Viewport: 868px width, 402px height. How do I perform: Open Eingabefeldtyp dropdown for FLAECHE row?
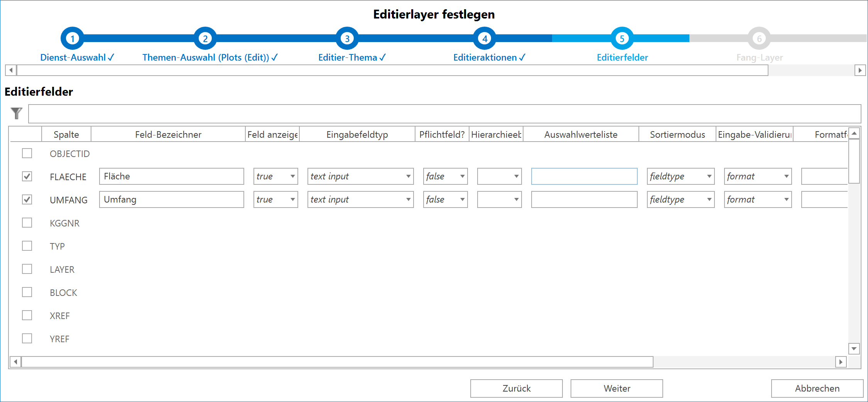click(360, 176)
